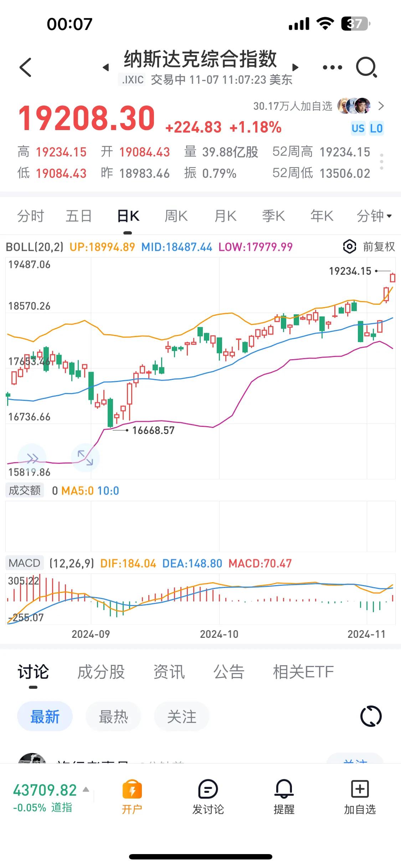401x868 pixels.
Task: Tap the 16668.57 low price marker
Action: tap(153, 430)
